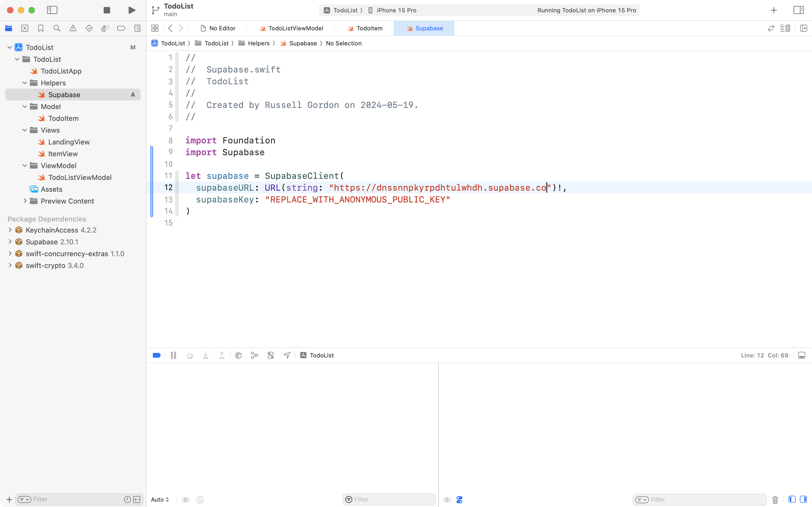812x507 pixels.
Task: Run the TodoList app
Action: (x=131, y=10)
